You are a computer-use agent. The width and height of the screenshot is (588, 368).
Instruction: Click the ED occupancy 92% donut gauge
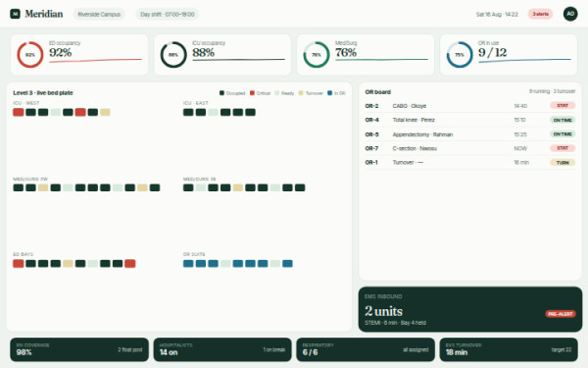[x=30, y=54]
